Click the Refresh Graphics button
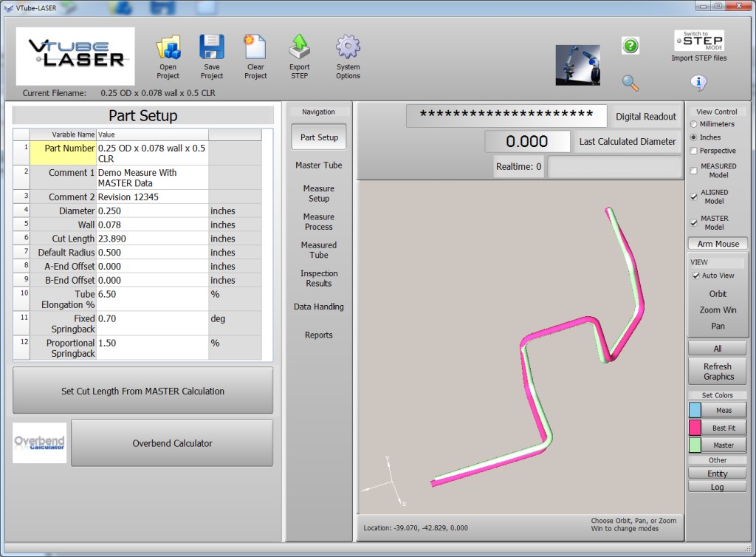 (718, 371)
